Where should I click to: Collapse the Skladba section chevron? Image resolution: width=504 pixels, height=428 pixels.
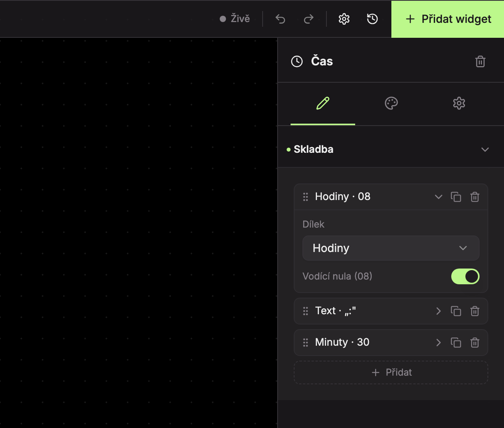485,150
